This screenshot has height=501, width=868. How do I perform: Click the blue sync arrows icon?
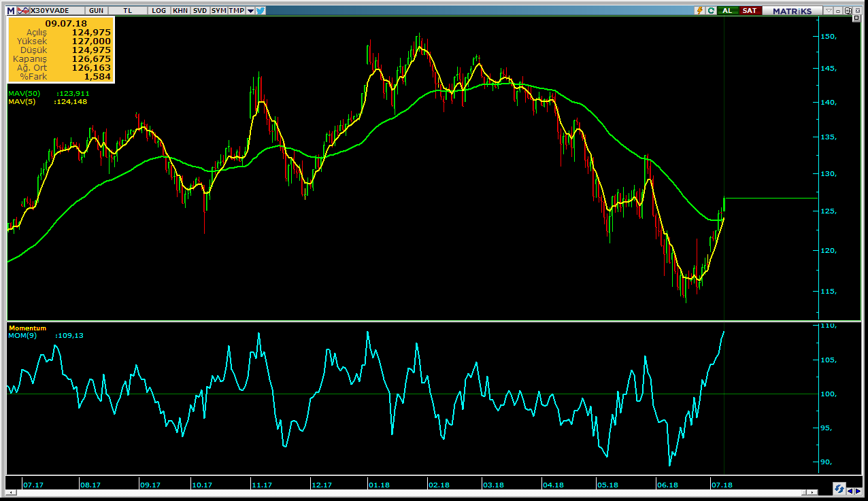coord(839,489)
